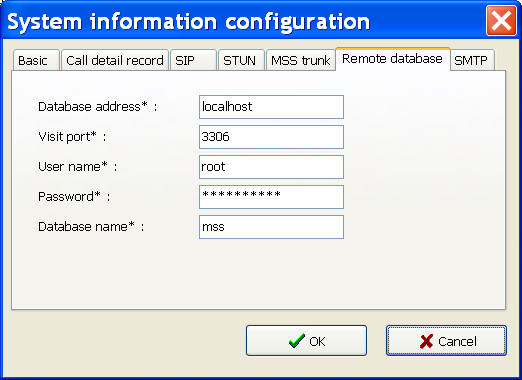This screenshot has height=380, width=522.
Task: Click the 'Password*' label text
Action: [69, 196]
